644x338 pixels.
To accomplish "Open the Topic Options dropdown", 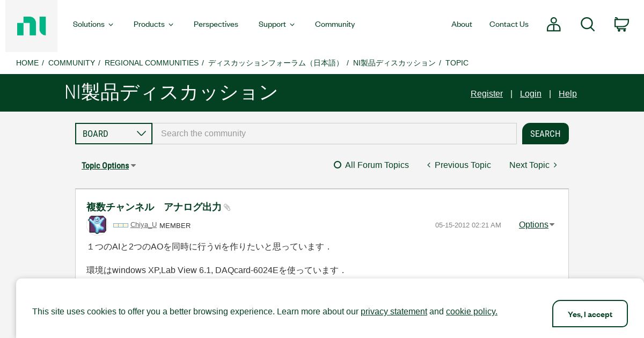I will click(x=109, y=165).
